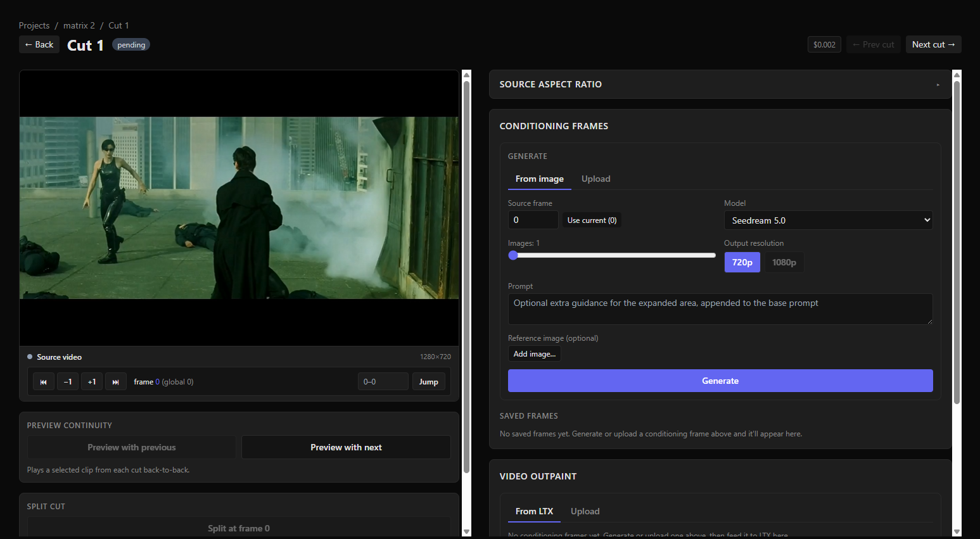
Task: Focus the Prompt text area
Action: pyautogui.click(x=720, y=309)
